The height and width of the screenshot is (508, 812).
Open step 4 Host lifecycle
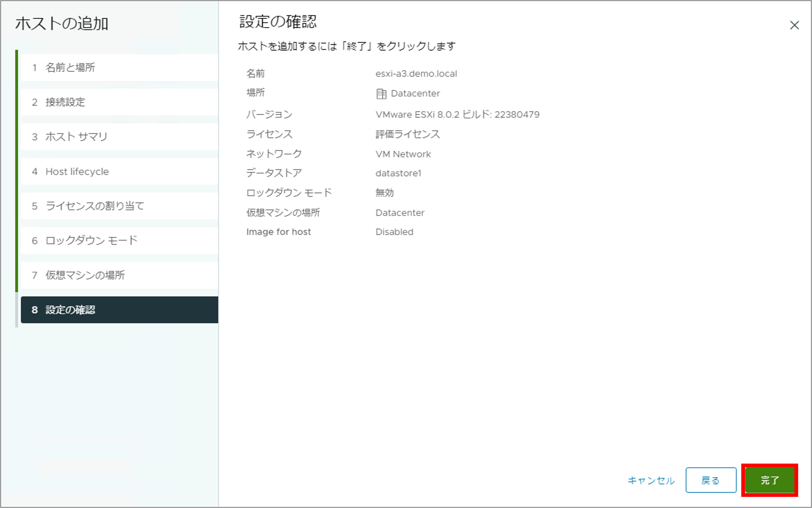(x=119, y=171)
